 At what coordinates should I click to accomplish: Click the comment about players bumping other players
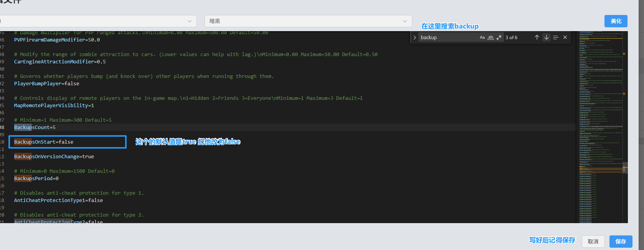point(144,76)
